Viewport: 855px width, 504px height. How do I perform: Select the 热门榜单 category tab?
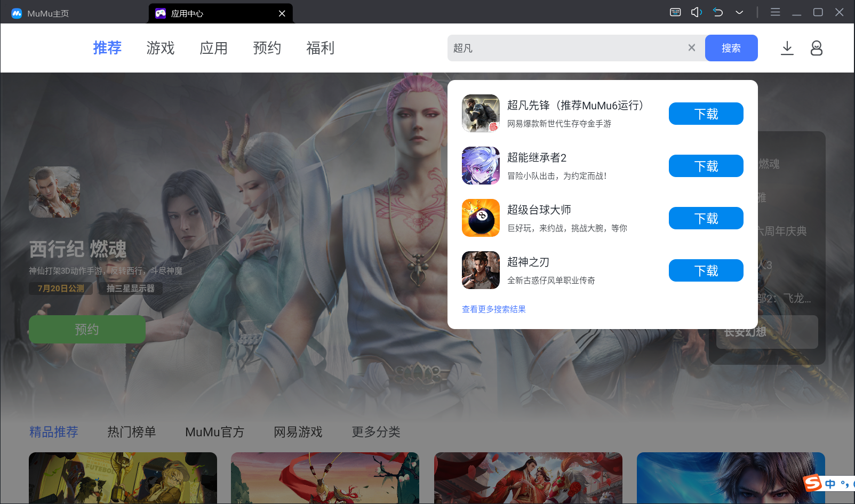[132, 432]
